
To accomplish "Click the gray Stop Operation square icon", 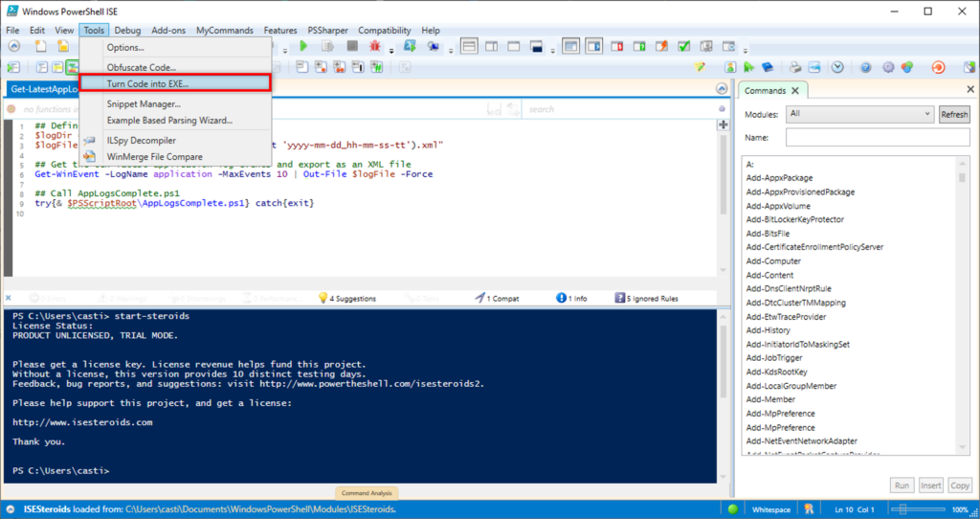I will [352, 46].
